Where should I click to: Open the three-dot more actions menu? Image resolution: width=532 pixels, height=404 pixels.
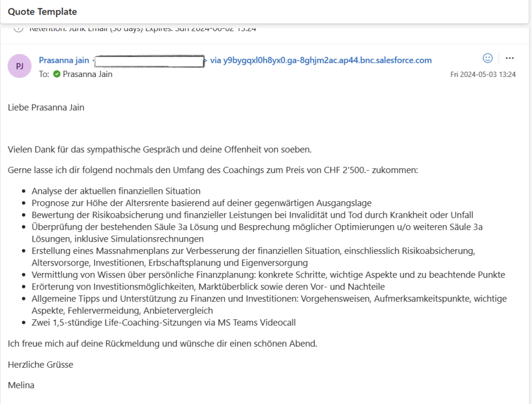pyautogui.click(x=510, y=58)
